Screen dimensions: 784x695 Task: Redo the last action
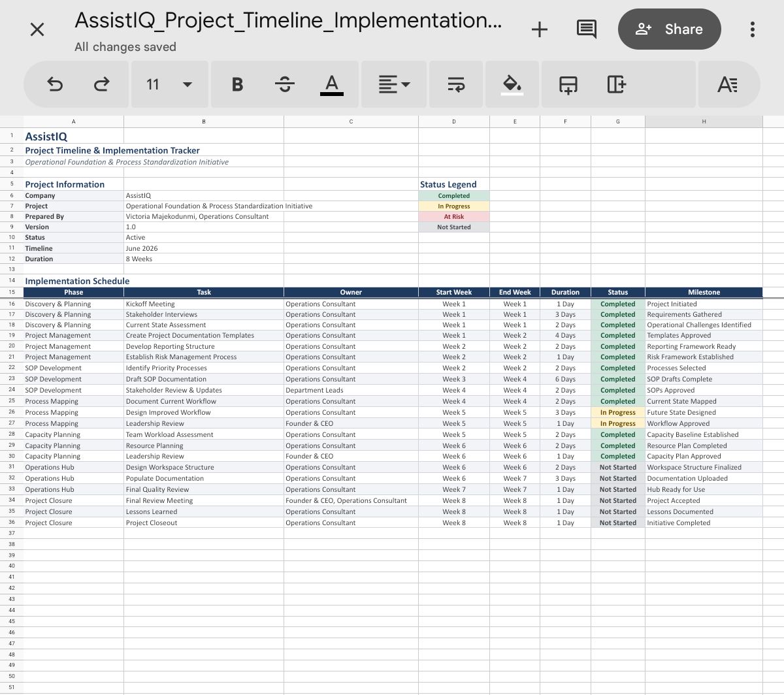(102, 84)
